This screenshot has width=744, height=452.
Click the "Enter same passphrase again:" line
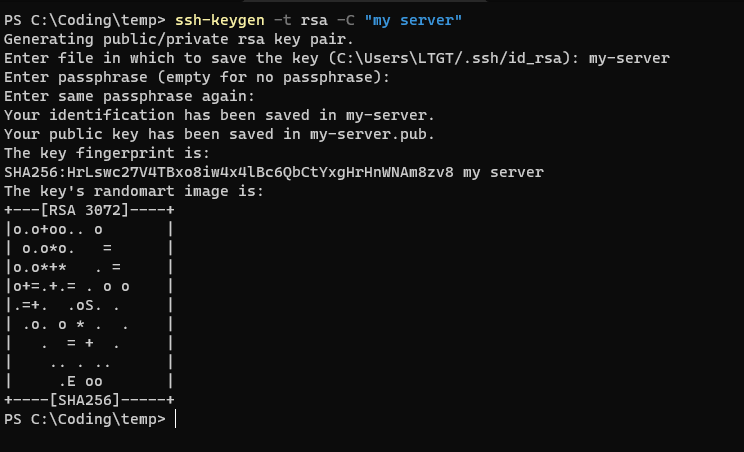click(129, 97)
